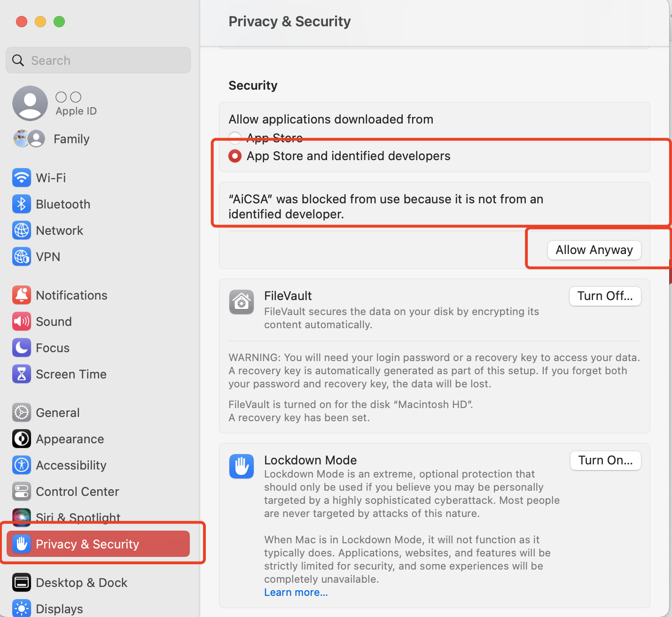Open Screen Time hourglass icon
Screen dimensions: 672x617
[22, 374]
